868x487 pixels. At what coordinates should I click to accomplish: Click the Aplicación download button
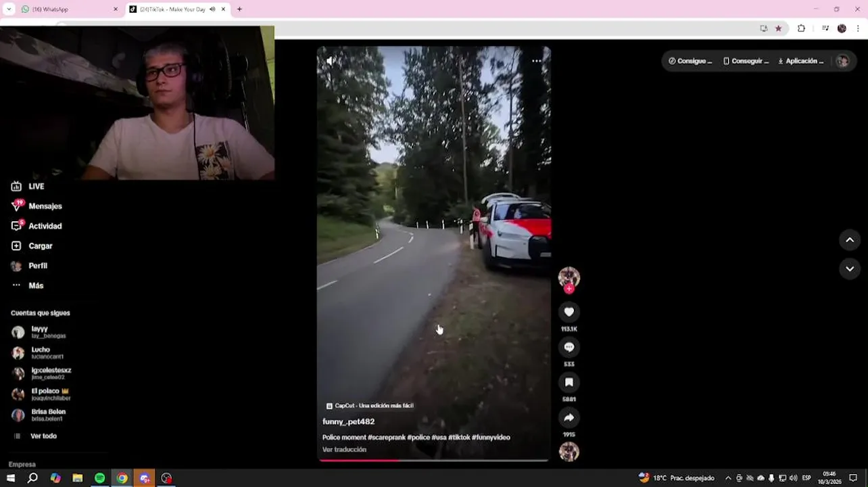800,61
